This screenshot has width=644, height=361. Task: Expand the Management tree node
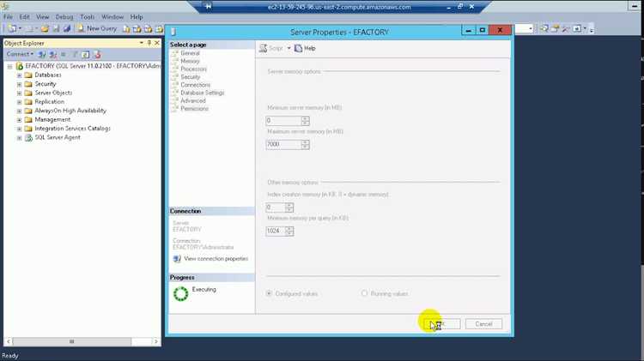click(19, 120)
